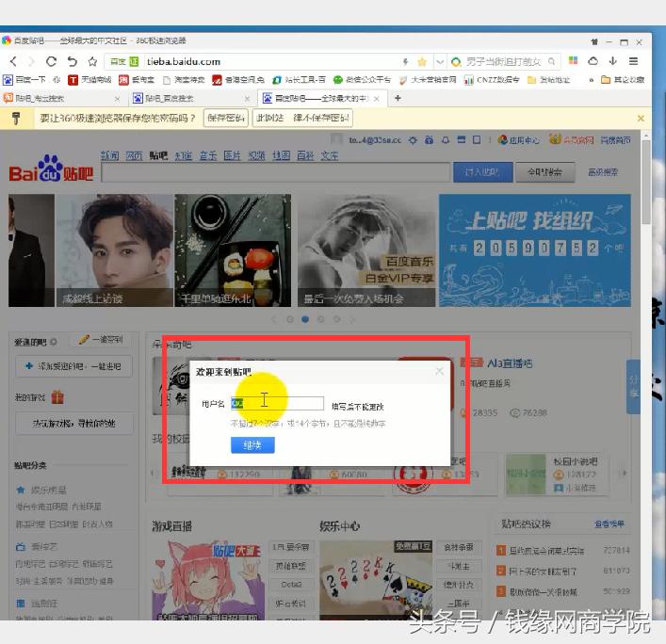Close the first browser tab
666x644 pixels.
point(117,99)
